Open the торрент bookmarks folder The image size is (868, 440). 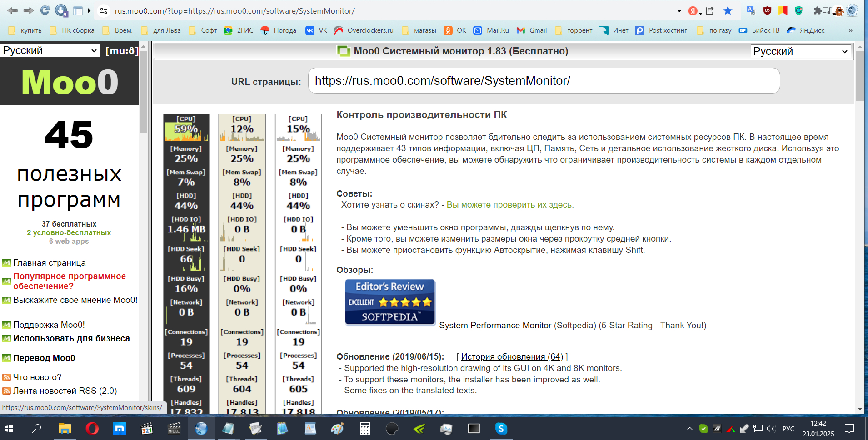[574, 30]
